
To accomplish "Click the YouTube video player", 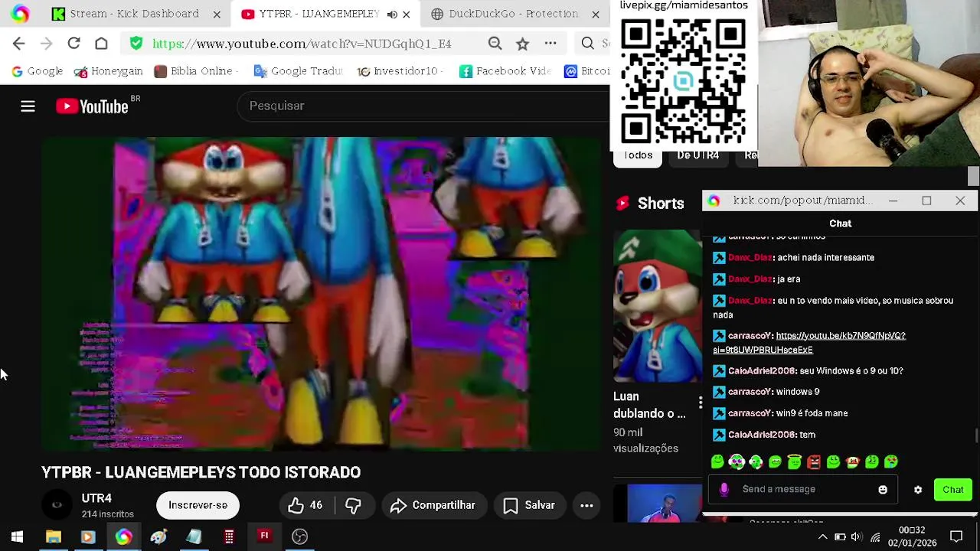I will pyautogui.click(x=322, y=295).
